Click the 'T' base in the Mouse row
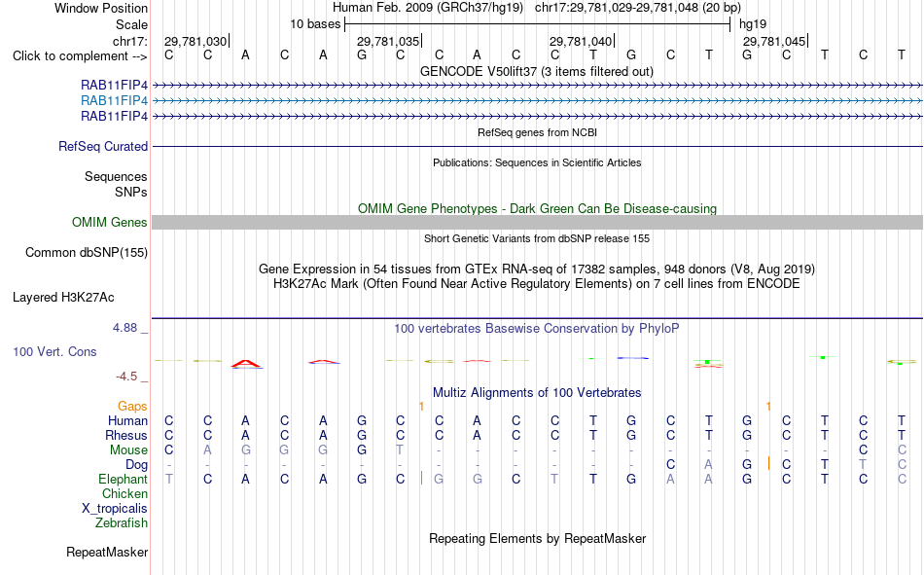The height and width of the screenshot is (575, 924). (400, 449)
